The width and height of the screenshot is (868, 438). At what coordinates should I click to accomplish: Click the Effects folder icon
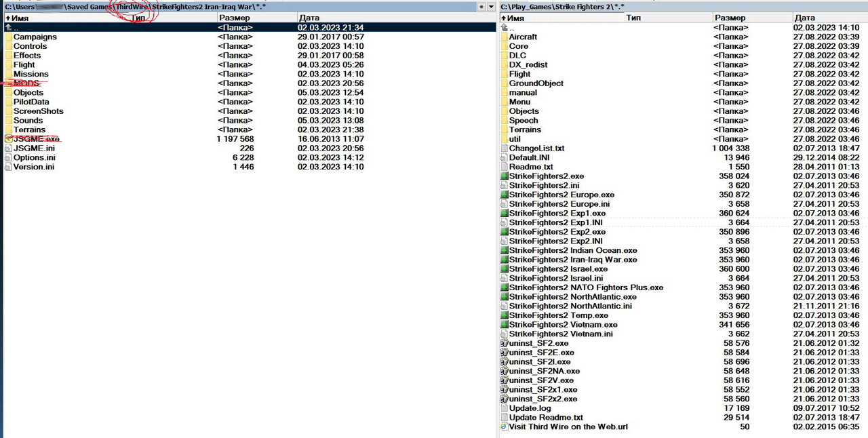pos(8,56)
